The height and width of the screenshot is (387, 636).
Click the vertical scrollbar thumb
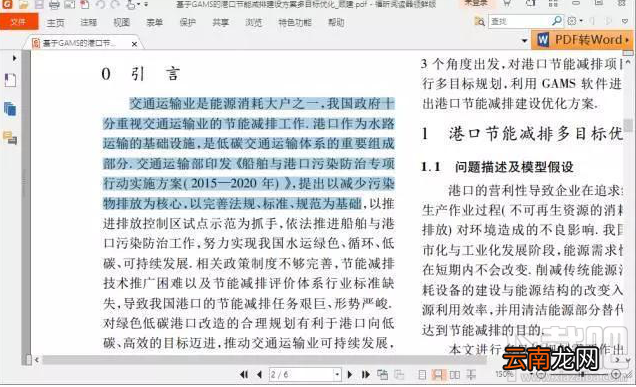coord(628,125)
